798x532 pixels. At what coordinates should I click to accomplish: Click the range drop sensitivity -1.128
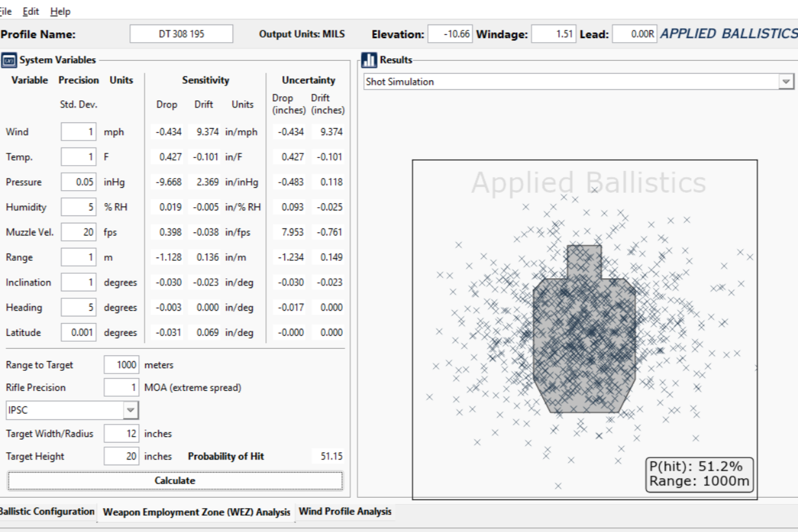tap(169, 257)
